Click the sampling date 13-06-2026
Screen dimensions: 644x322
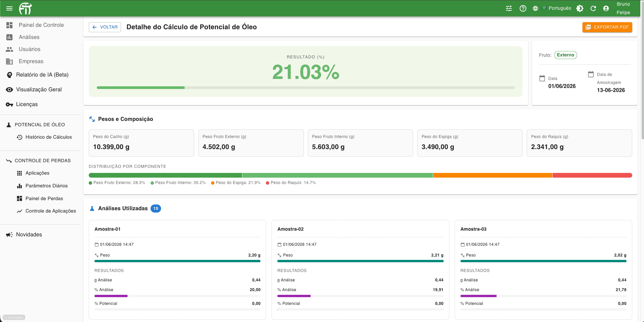[x=611, y=90]
